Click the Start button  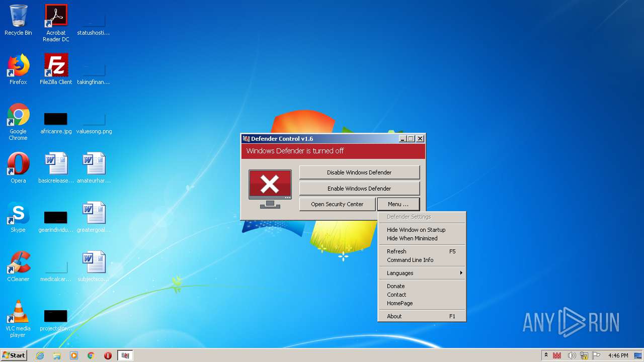tap(14, 355)
